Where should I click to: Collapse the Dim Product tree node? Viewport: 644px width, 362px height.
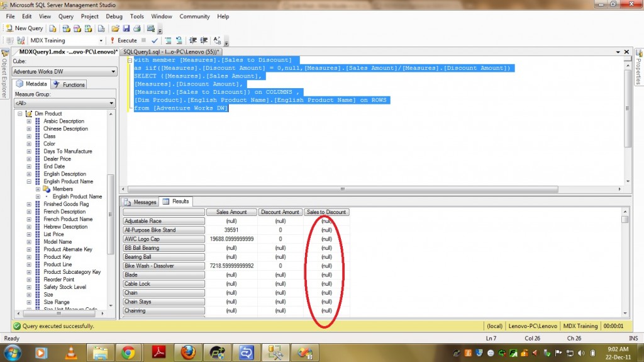20,114
